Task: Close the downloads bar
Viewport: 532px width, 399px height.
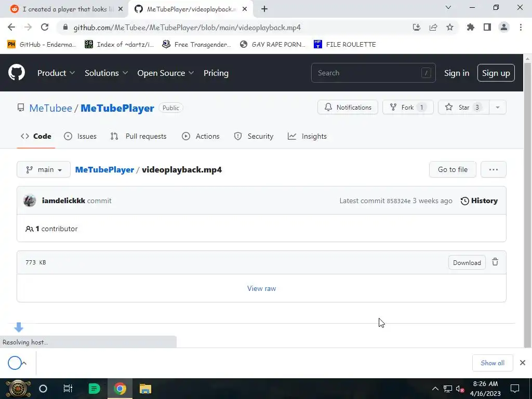Action: click(523, 363)
